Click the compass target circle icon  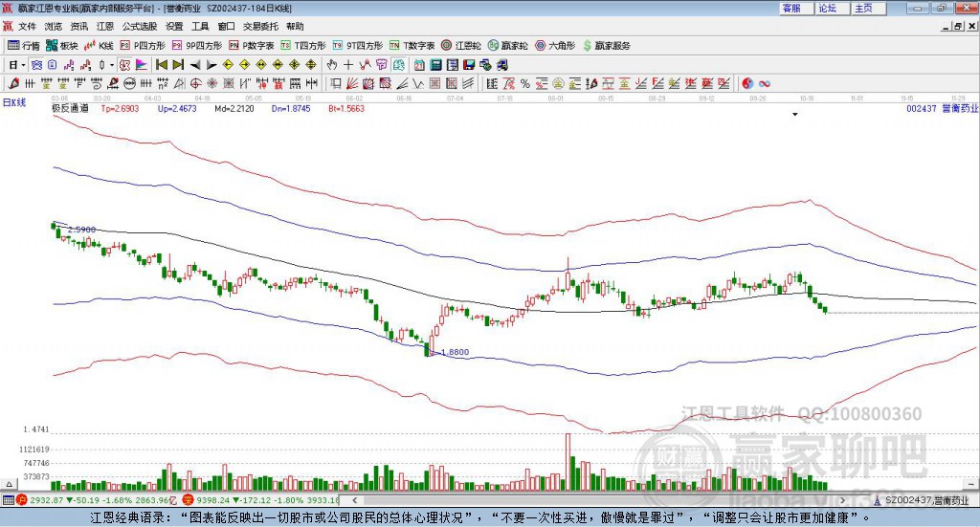pos(195,83)
